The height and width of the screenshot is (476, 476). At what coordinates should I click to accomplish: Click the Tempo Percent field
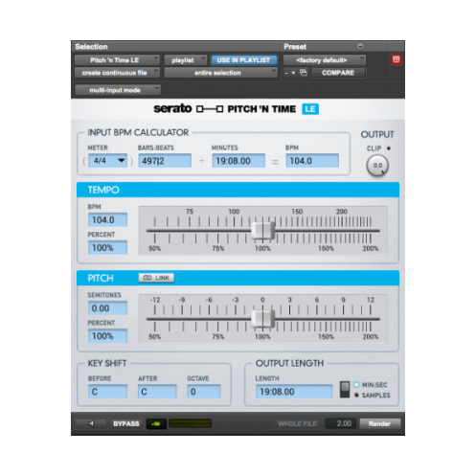[x=107, y=248]
